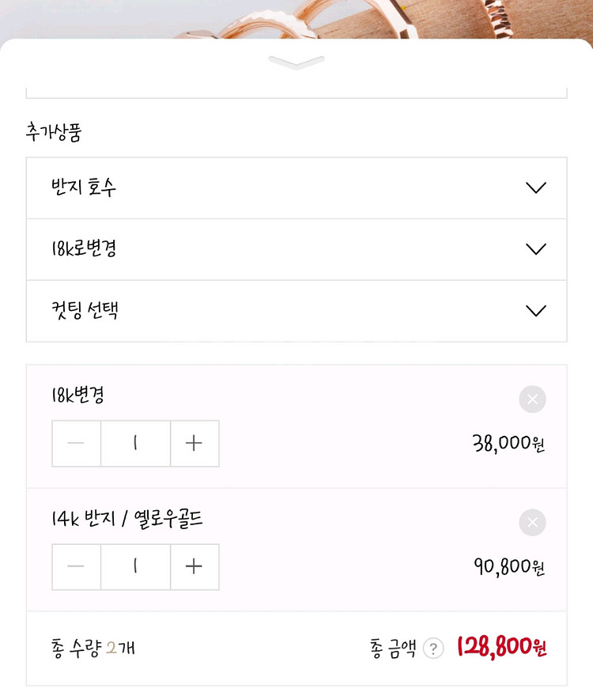Expand the 18k로변경 option list
Image resolution: width=593 pixels, height=700 pixels.
point(296,249)
